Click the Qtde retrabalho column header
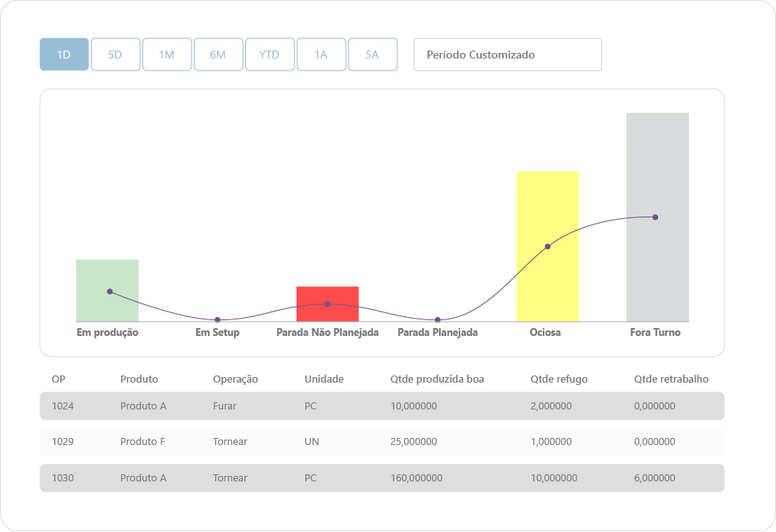Image resolution: width=776 pixels, height=532 pixels. [x=671, y=379]
